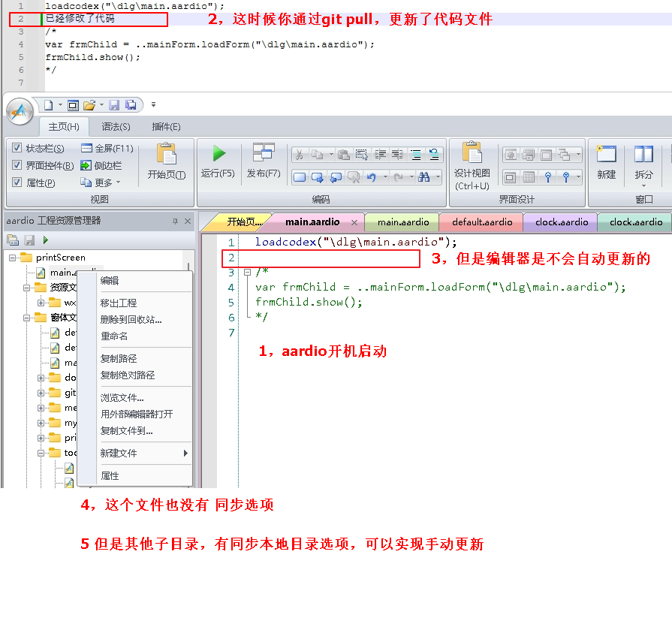Image resolution: width=672 pixels, height=627 pixels.
Task: Click 新建 new window icon
Action: pos(607,162)
